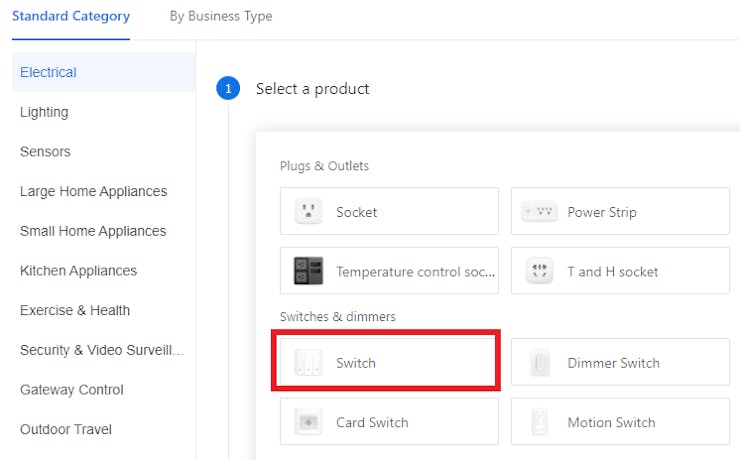Select Exercise & Health category
This screenshot has width=740, height=460.
coord(75,310)
